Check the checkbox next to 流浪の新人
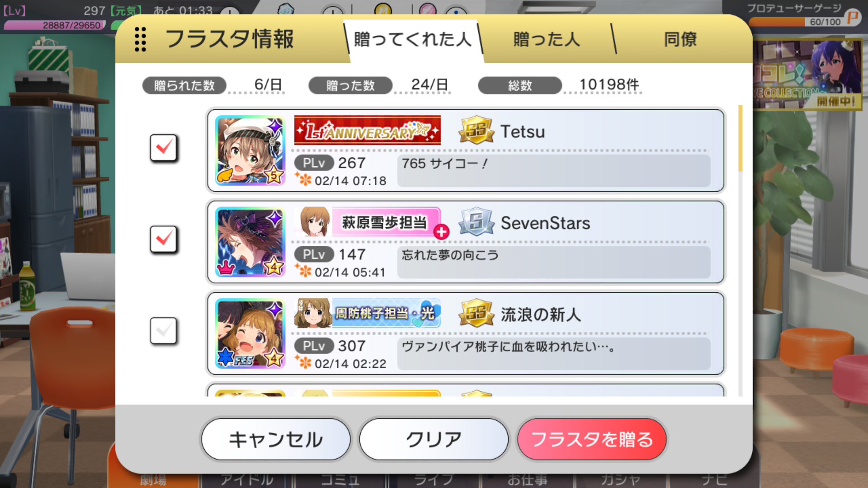Image resolution: width=868 pixels, height=488 pixels. tap(163, 331)
